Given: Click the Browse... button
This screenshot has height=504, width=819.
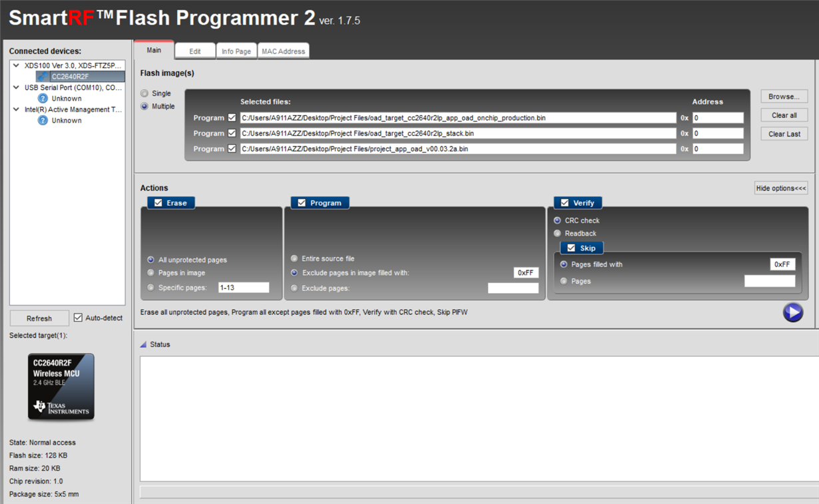Looking at the screenshot, I should [784, 97].
